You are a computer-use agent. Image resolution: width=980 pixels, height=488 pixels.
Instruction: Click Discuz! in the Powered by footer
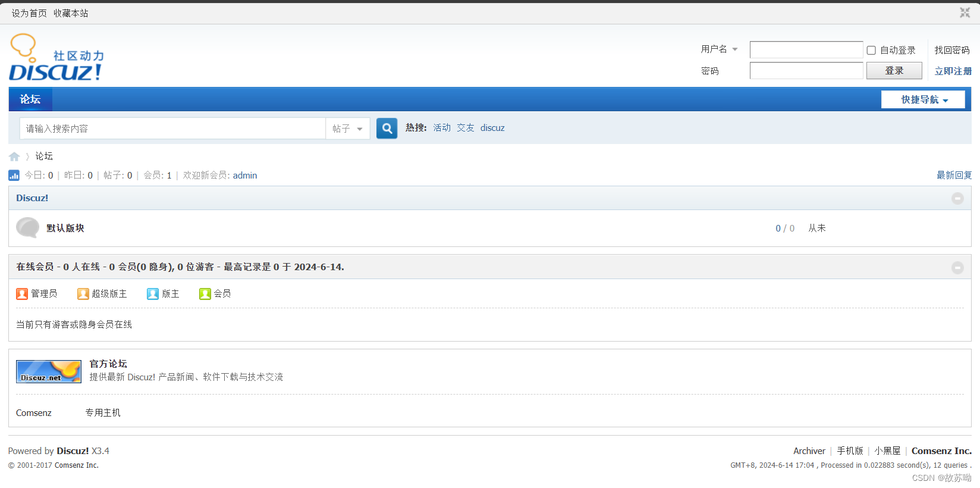pos(73,451)
